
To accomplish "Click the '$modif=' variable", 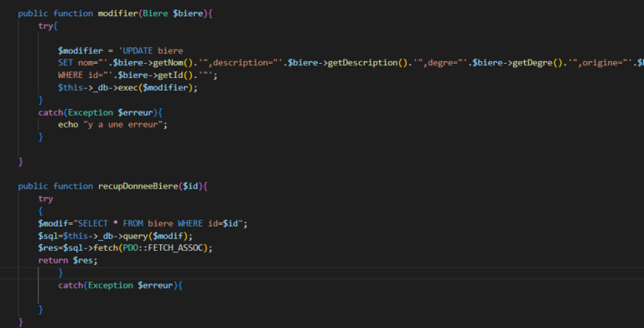I will (x=55, y=223).
